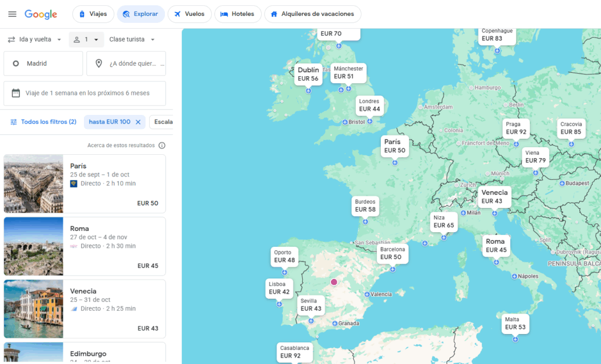Image resolution: width=601 pixels, height=364 pixels.
Task: Click the Berlín city dot
Action: (505, 105)
